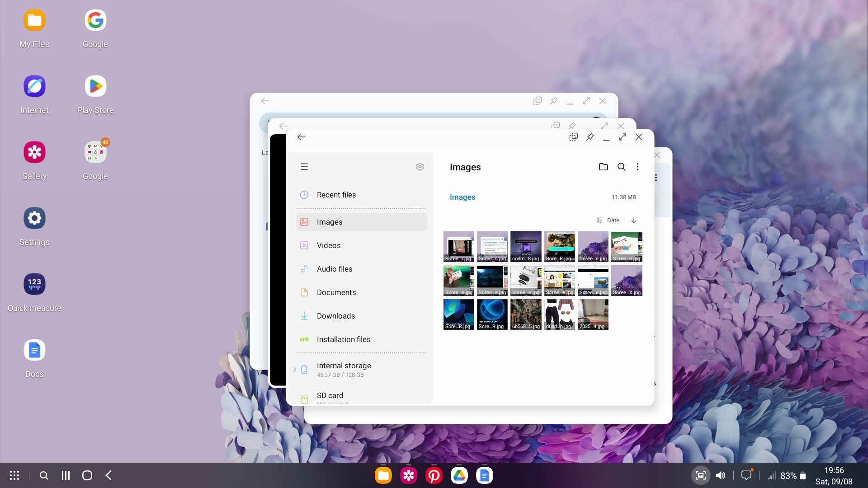
Task: Select Recent files in sidebar
Action: coord(361,195)
